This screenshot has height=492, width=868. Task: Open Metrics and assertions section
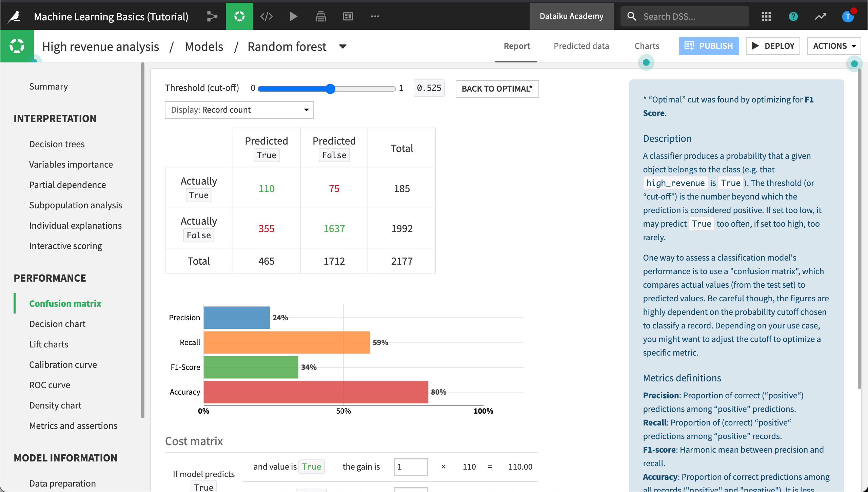(73, 426)
